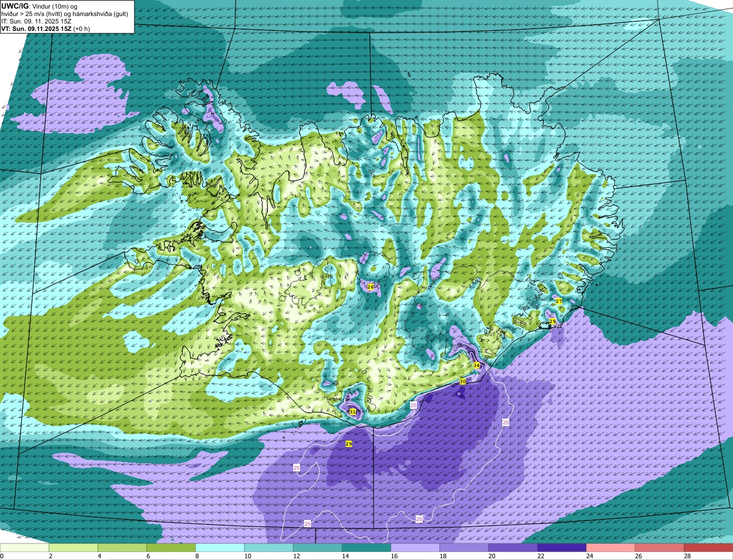The width and height of the screenshot is (733, 560).
Task: Click the yellow 34 peak gust marker
Action: click(476, 365)
